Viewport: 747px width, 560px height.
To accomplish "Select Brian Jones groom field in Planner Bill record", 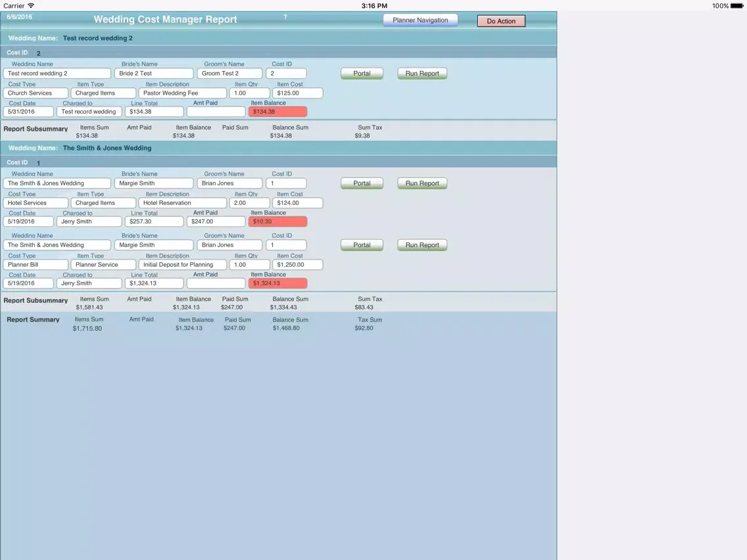I will coord(229,245).
